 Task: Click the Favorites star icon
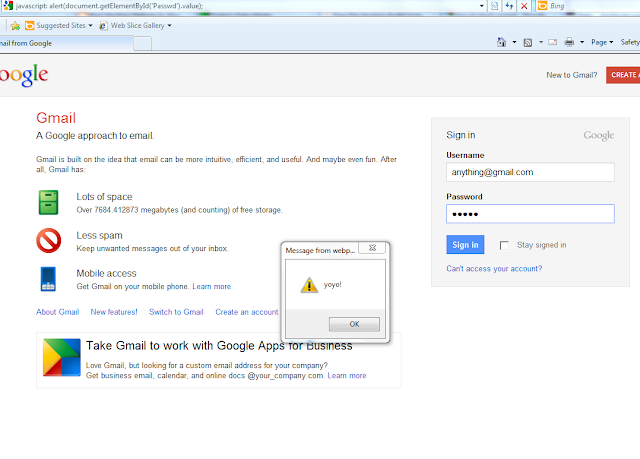tap(16, 26)
